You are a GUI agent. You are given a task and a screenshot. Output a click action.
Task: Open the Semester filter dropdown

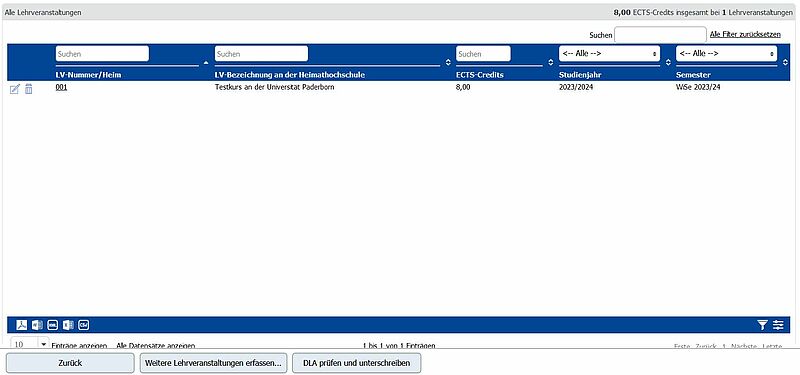[x=727, y=54]
